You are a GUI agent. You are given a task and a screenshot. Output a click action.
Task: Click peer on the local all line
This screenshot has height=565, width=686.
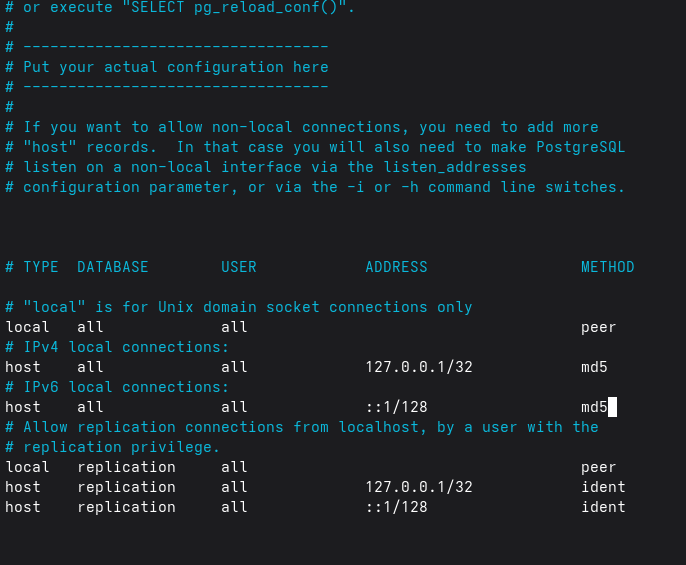pyautogui.click(x=598, y=327)
